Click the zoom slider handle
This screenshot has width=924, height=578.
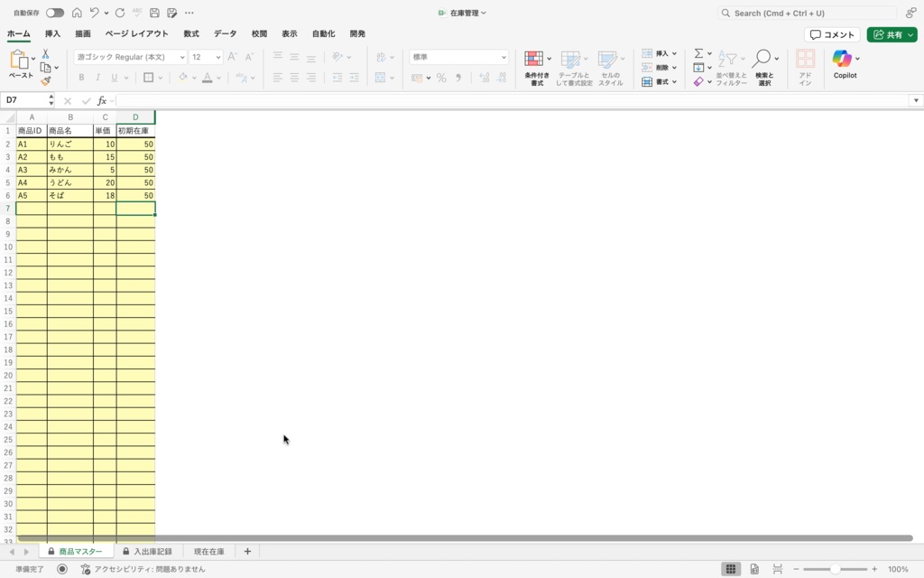click(x=835, y=569)
